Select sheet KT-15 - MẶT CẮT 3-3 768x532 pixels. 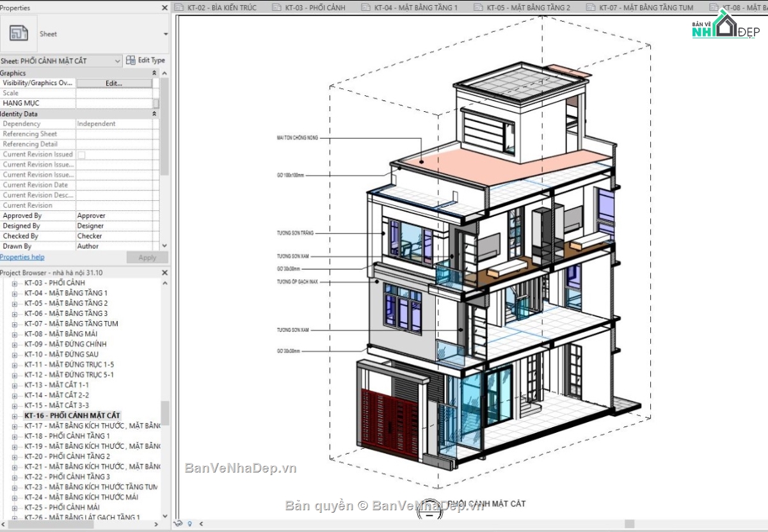(56, 405)
